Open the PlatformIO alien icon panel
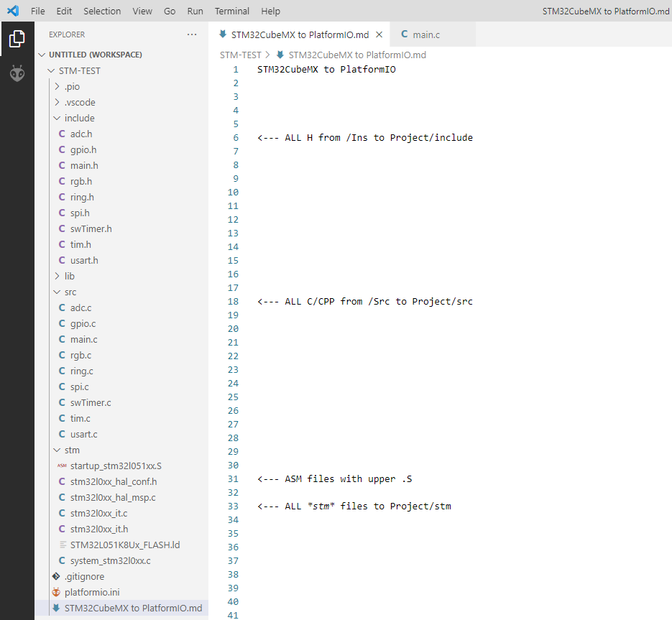This screenshot has width=672, height=620. click(x=17, y=73)
